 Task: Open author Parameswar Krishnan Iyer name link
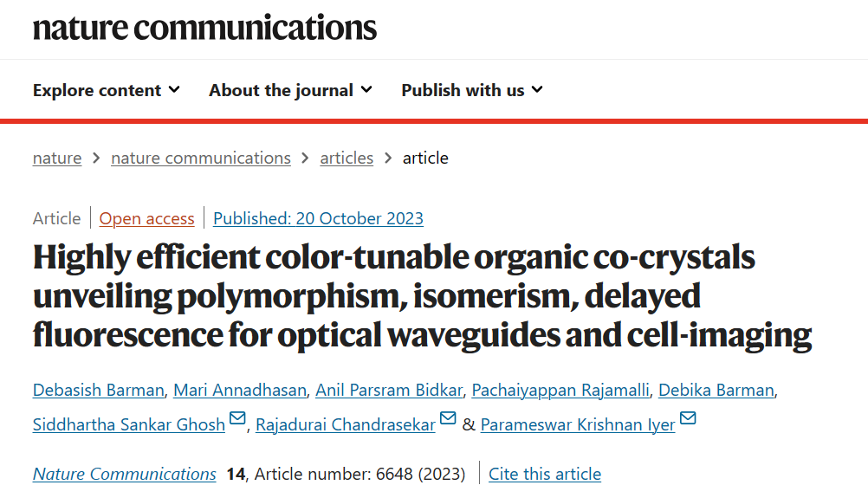click(578, 424)
